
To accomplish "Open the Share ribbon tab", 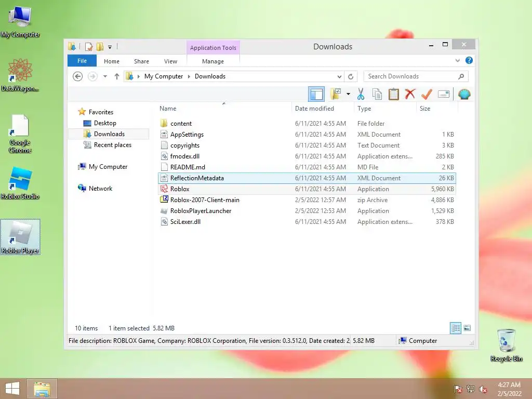I will [x=141, y=61].
